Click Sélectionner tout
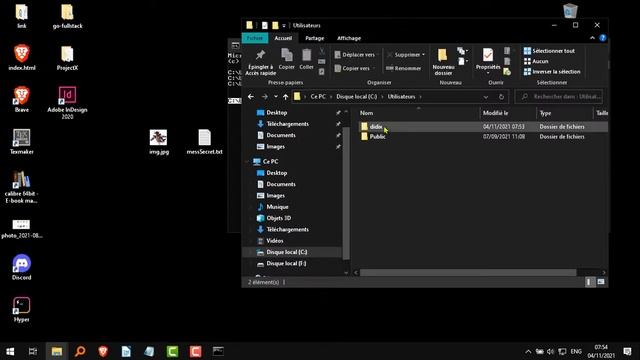The height and width of the screenshot is (360, 640). coord(549,51)
